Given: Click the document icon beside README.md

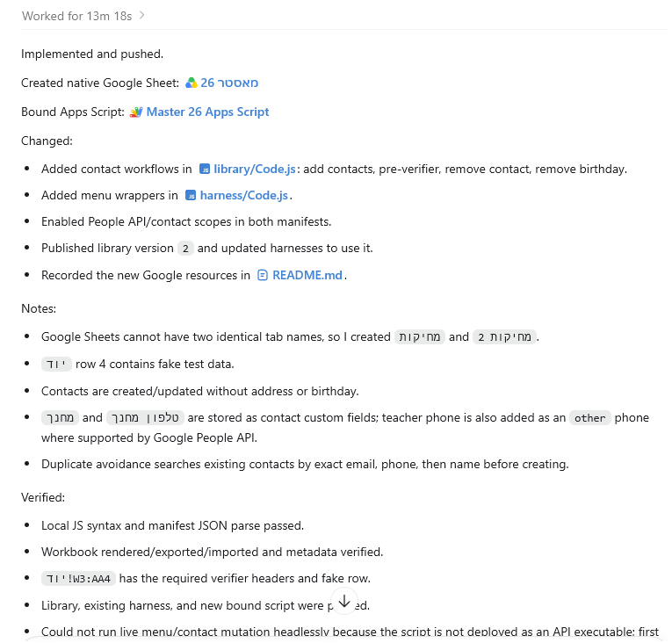Looking at the screenshot, I should click(x=263, y=275).
